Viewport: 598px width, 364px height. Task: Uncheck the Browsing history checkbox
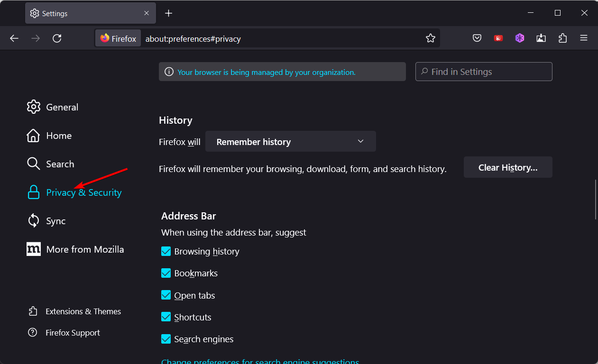(166, 251)
